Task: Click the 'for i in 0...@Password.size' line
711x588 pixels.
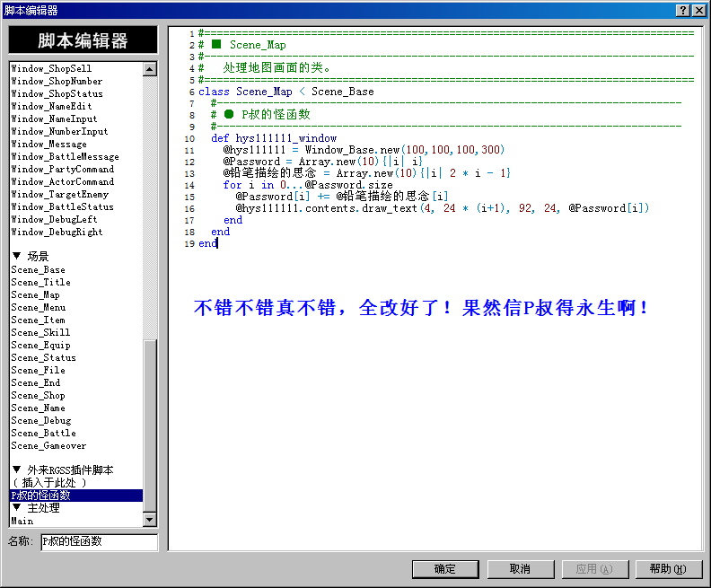Action: click(x=308, y=185)
